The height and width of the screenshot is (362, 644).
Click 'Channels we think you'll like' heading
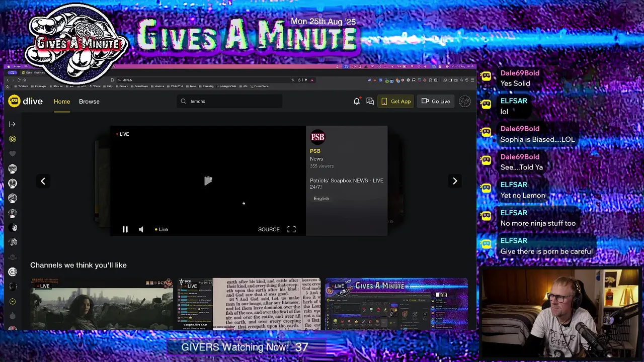(x=78, y=265)
